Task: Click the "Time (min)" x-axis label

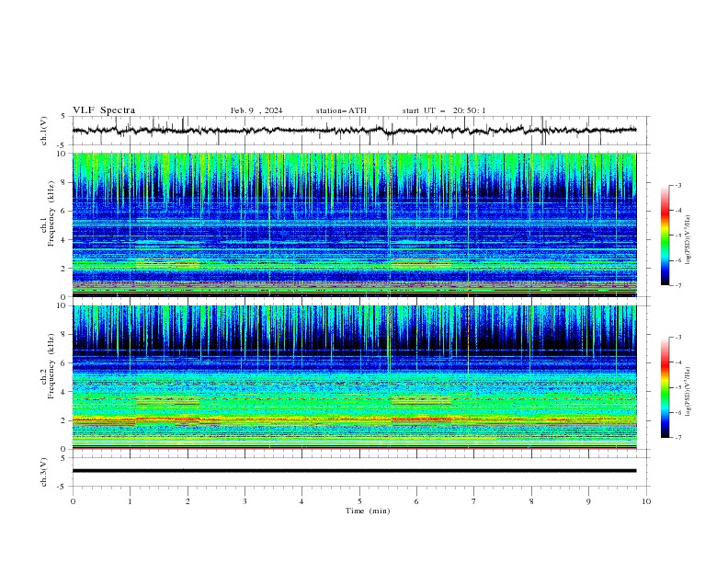Action: 368,511
